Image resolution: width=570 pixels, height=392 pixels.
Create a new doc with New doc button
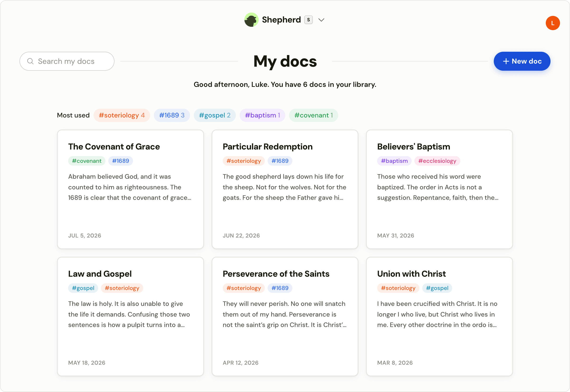pos(522,61)
